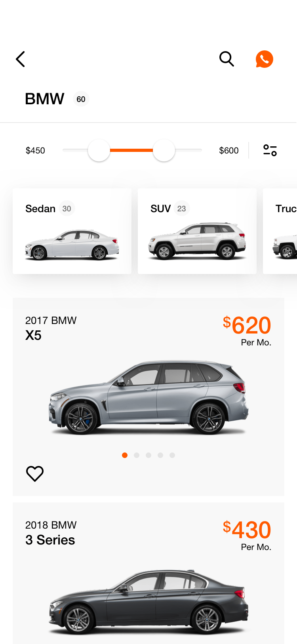Click the maximum price slider handle
297x644 pixels.
point(164,150)
